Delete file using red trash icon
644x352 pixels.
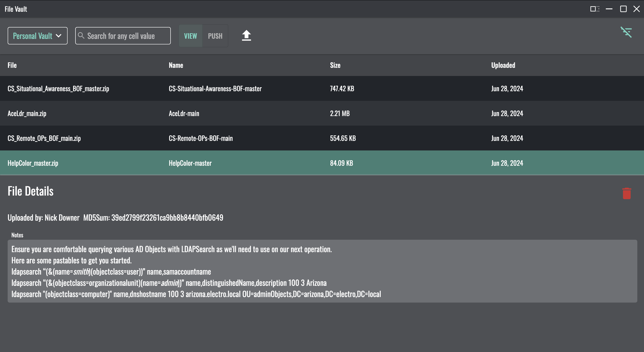pos(626,193)
